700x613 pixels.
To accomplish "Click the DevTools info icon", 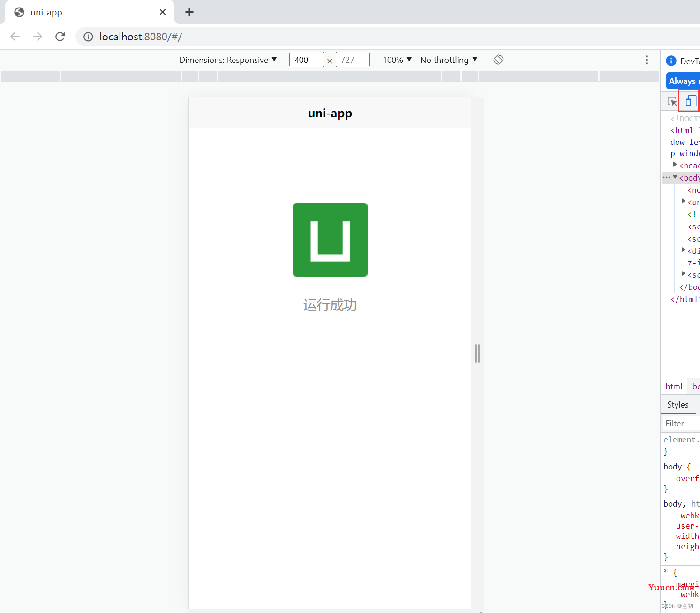I will click(671, 61).
